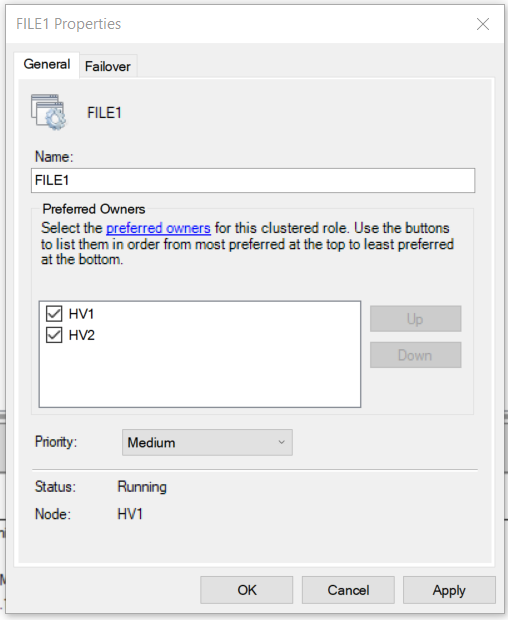Viewport: 508px width, 620px height.
Task: Open the Priority dropdown showing Medium
Action: pyautogui.click(x=207, y=442)
